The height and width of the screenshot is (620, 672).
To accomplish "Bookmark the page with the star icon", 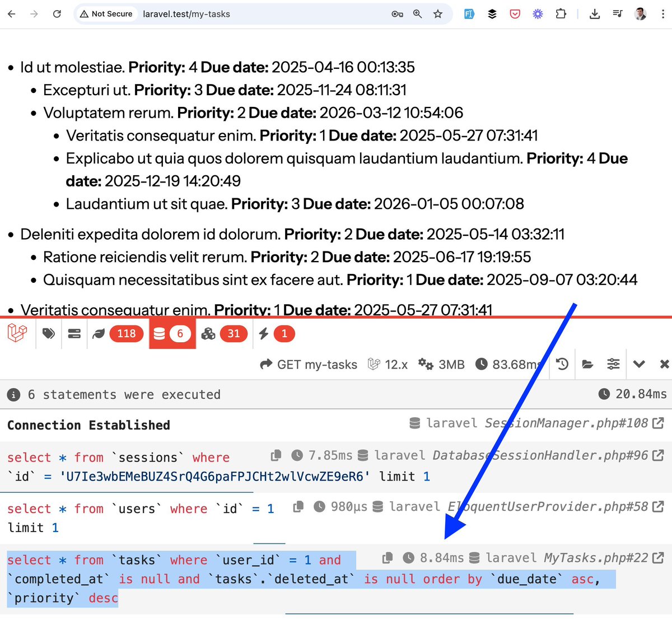I will (438, 13).
